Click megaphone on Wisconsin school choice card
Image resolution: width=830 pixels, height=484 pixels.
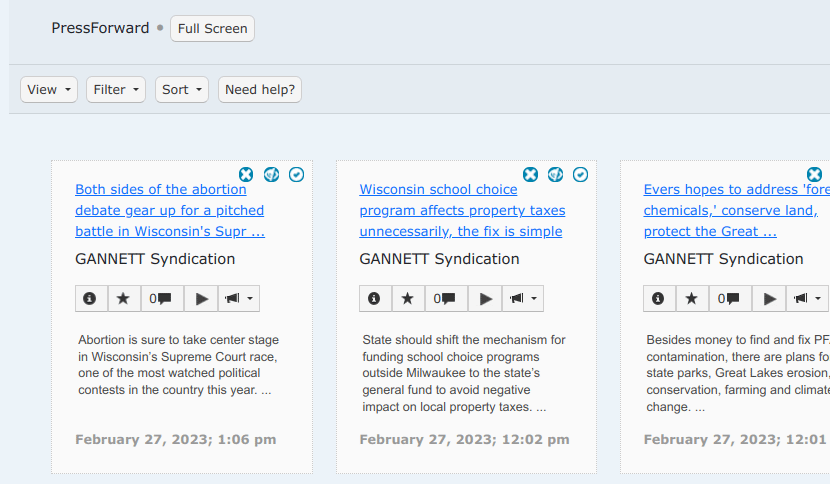[x=516, y=299]
